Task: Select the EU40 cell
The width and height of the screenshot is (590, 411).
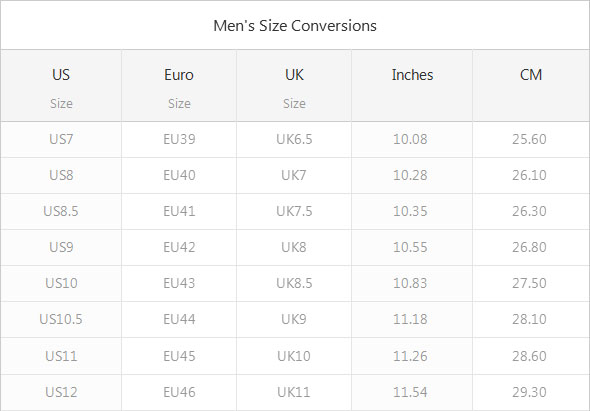Action: pyautogui.click(x=179, y=175)
